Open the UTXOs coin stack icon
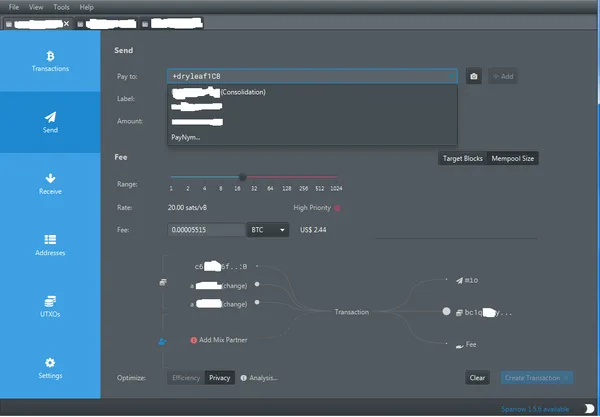Image resolution: width=600 pixels, height=417 pixels. pyautogui.click(x=50, y=301)
